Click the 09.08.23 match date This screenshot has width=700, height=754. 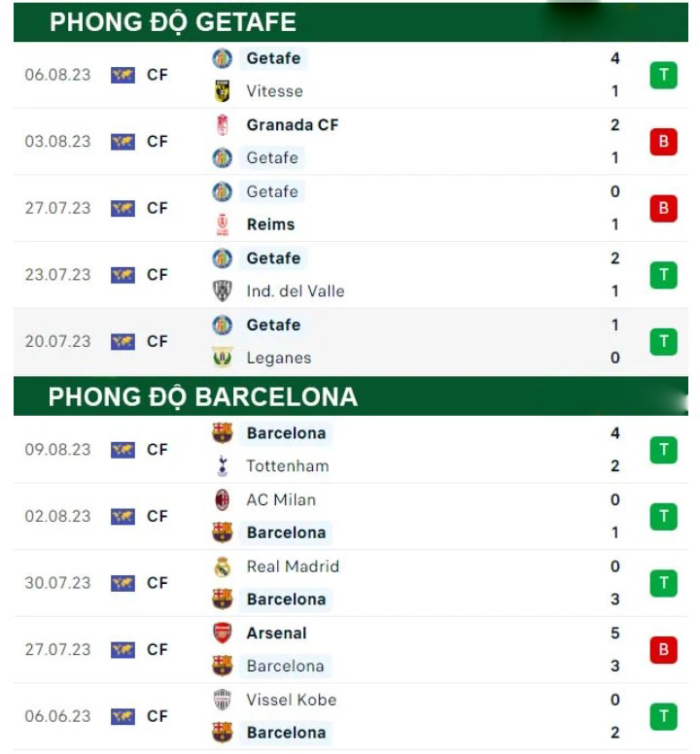tap(57, 450)
